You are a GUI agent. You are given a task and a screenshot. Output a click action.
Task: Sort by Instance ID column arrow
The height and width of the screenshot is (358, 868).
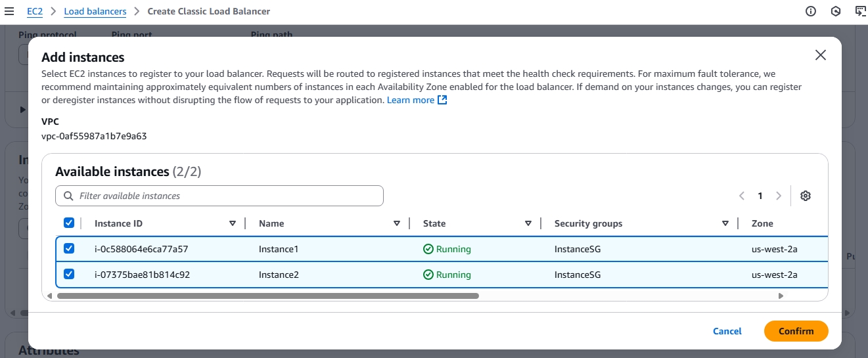coord(233,223)
